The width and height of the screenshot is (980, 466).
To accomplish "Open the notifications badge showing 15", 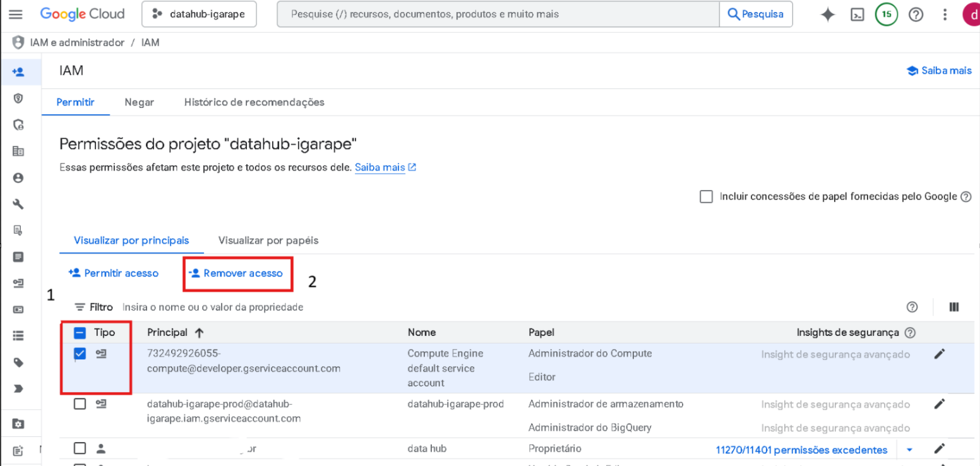I will (x=887, y=15).
